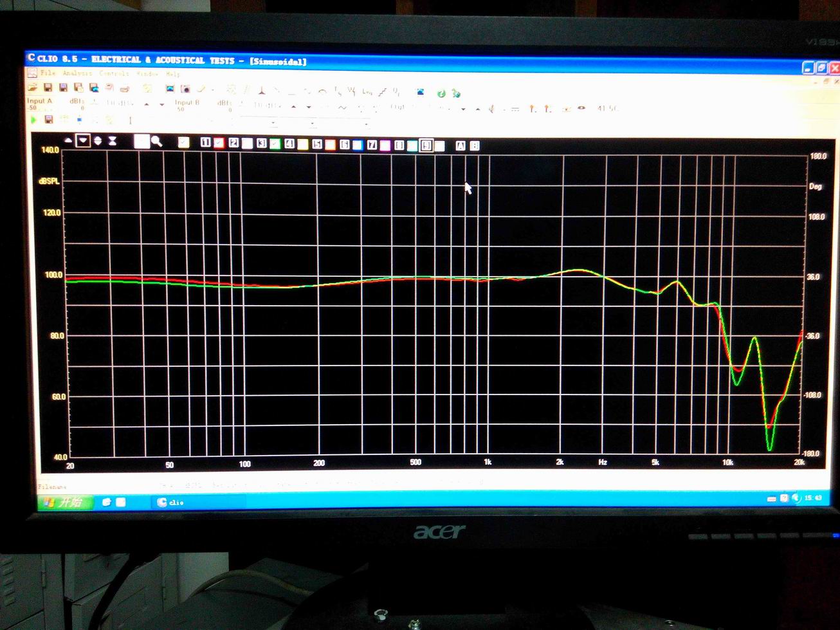This screenshot has width=840, height=630.
Task: Click the print icon in main toolbar
Action: point(125,89)
